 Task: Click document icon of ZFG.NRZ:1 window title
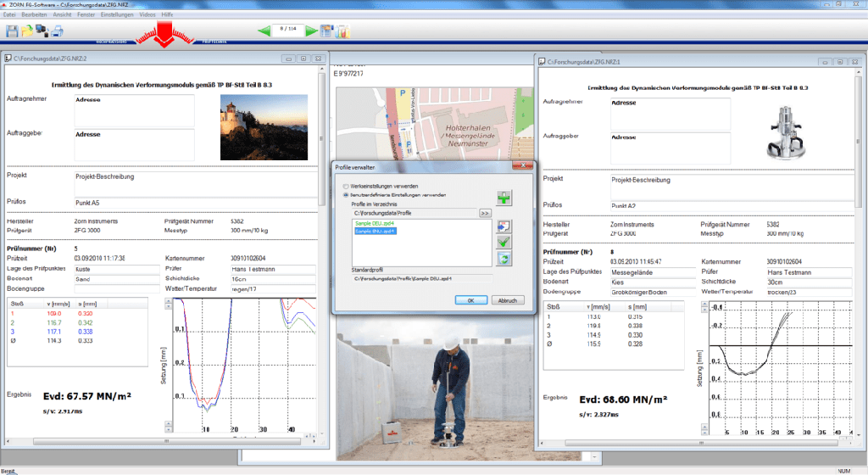542,61
